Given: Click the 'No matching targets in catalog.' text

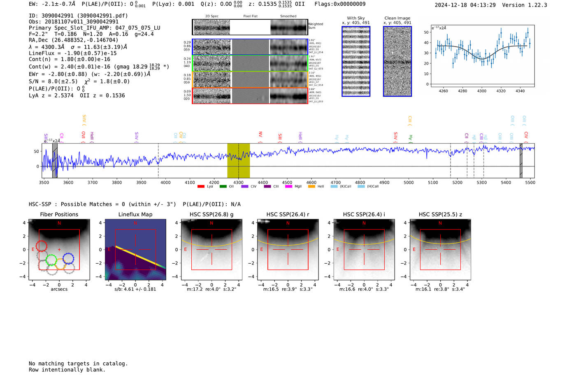Looking at the screenshot, I should (x=78, y=364).
